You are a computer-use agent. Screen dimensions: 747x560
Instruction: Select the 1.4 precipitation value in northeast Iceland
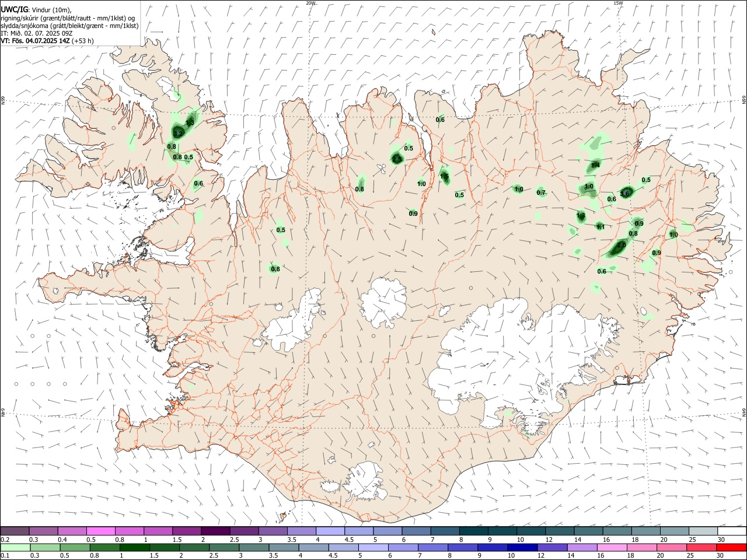595,165
